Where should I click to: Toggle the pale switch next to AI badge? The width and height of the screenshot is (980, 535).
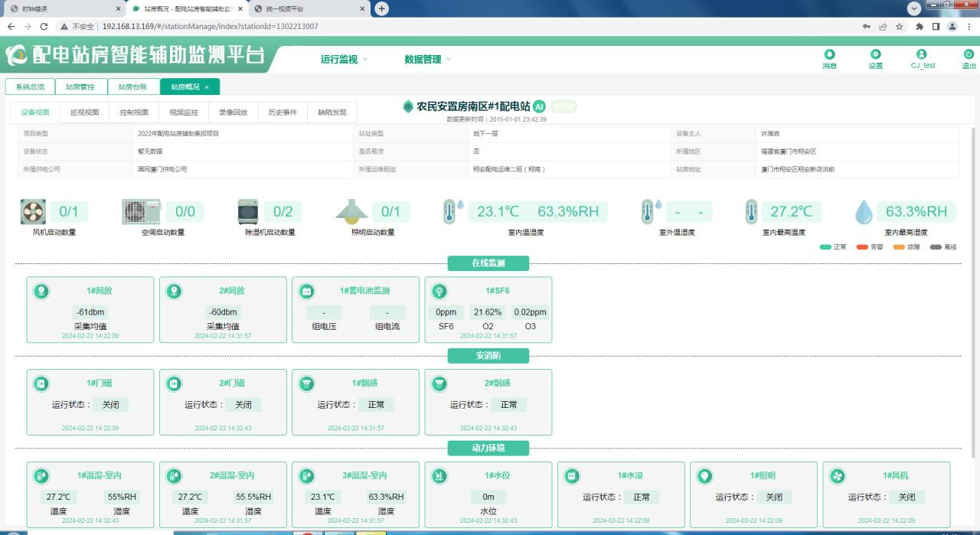pyautogui.click(x=563, y=106)
